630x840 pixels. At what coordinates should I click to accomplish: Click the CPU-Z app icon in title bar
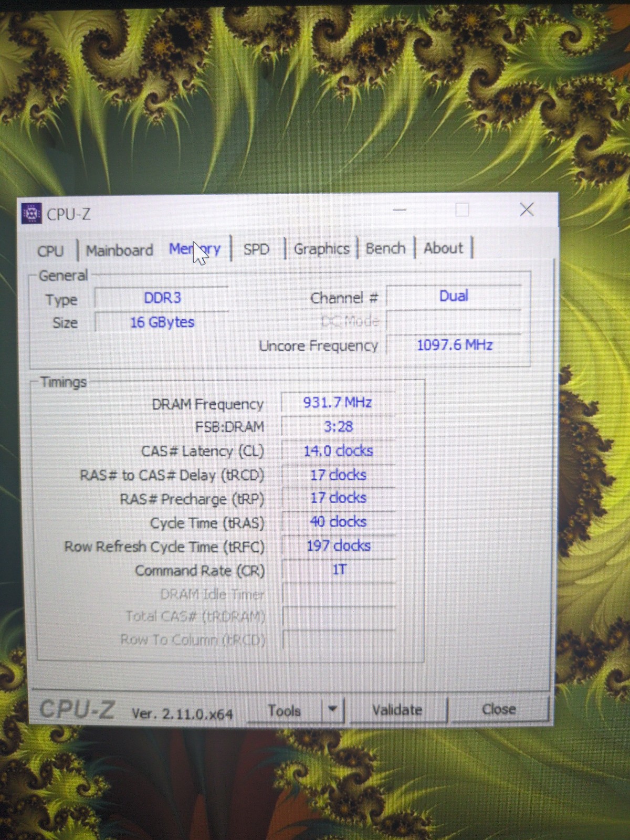(x=32, y=214)
